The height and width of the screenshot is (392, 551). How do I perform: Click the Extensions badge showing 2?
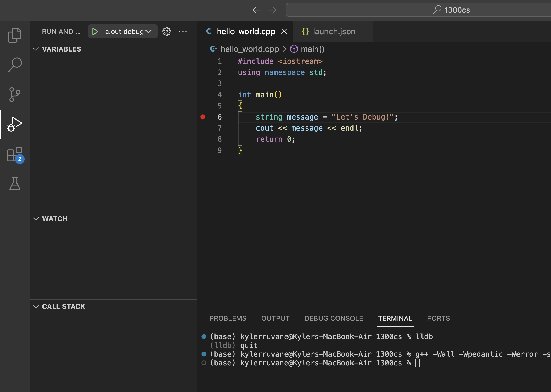pos(20,159)
